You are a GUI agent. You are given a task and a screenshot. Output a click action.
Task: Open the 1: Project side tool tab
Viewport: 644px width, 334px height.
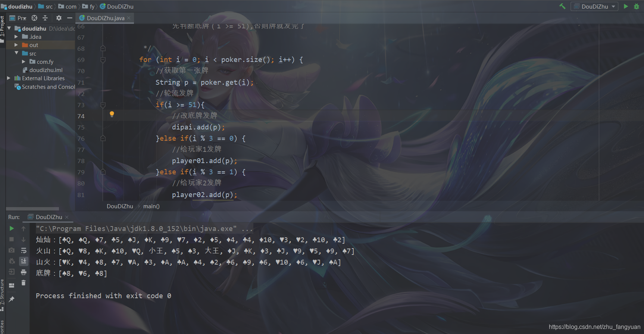[x=3, y=29]
